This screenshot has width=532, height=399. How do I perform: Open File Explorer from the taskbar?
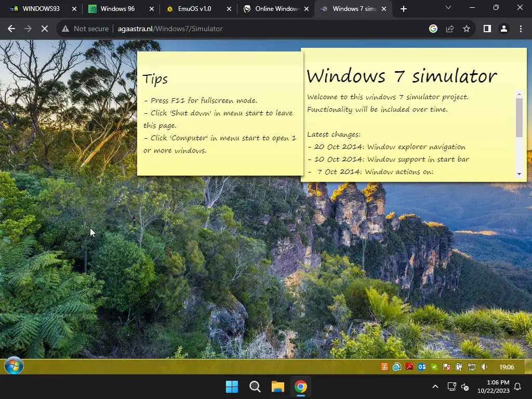coord(278,387)
